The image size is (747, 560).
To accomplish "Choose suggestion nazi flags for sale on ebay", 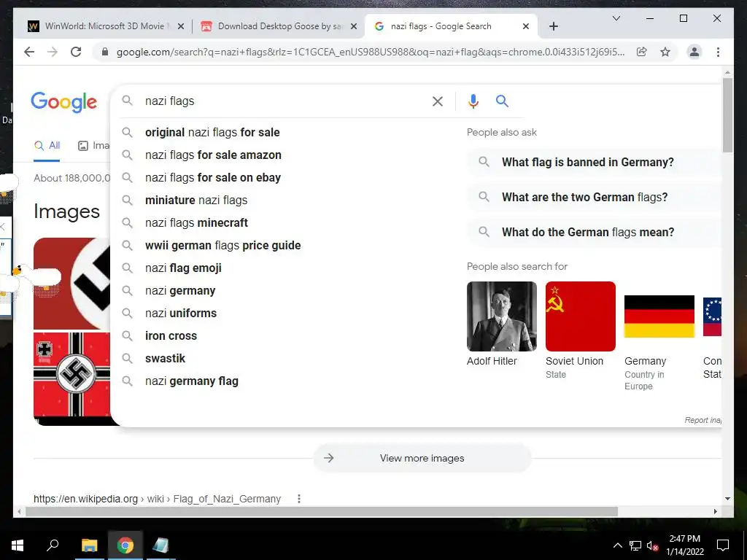I will [x=212, y=178].
